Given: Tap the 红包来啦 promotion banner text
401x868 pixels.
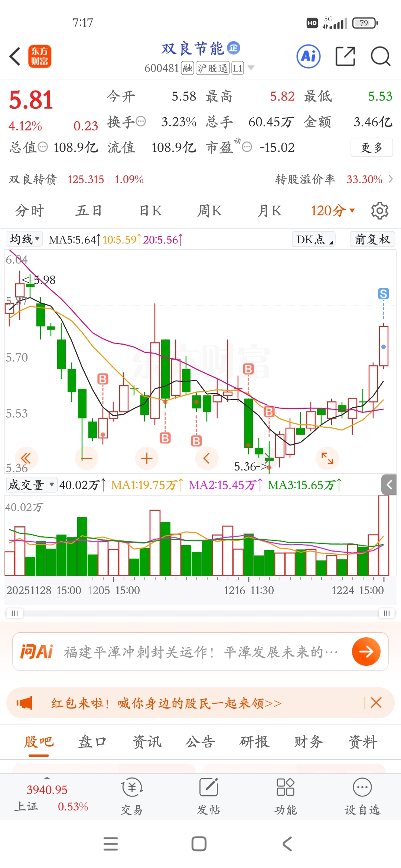Looking at the screenshot, I should [166, 703].
